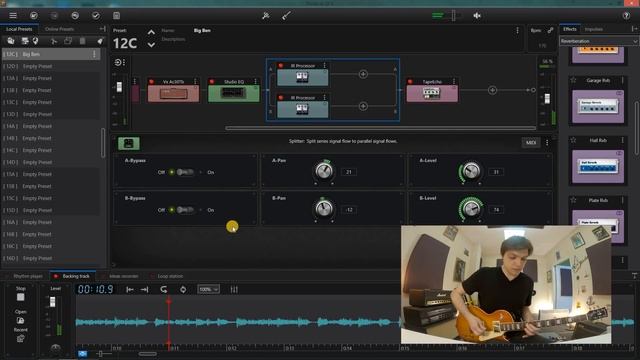This screenshot has width=640, height=360.
Task: Switch to Ideas recorder tab
Action: [x=124, y=276]
